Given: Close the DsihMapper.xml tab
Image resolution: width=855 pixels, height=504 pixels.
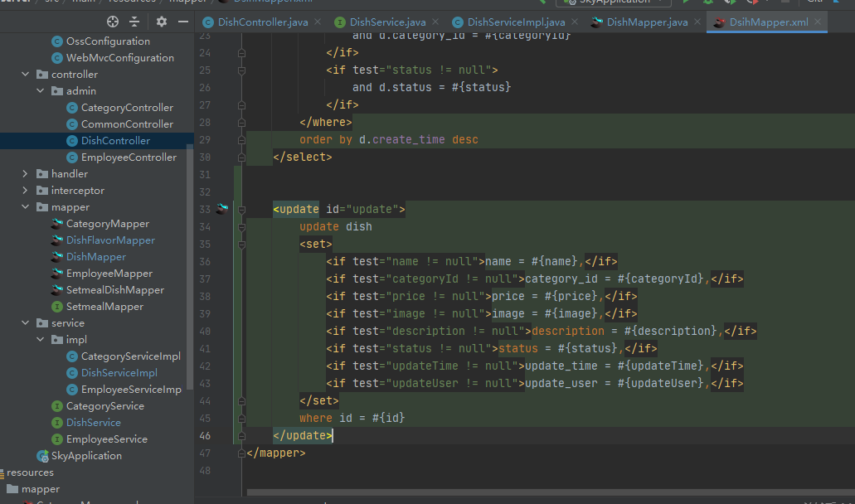Looking at the screenshot, I should click(x=819, y=22).
